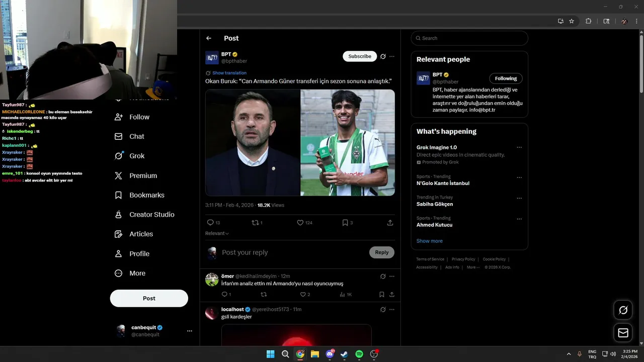Open Profile in sidebar

coord(132,254)
